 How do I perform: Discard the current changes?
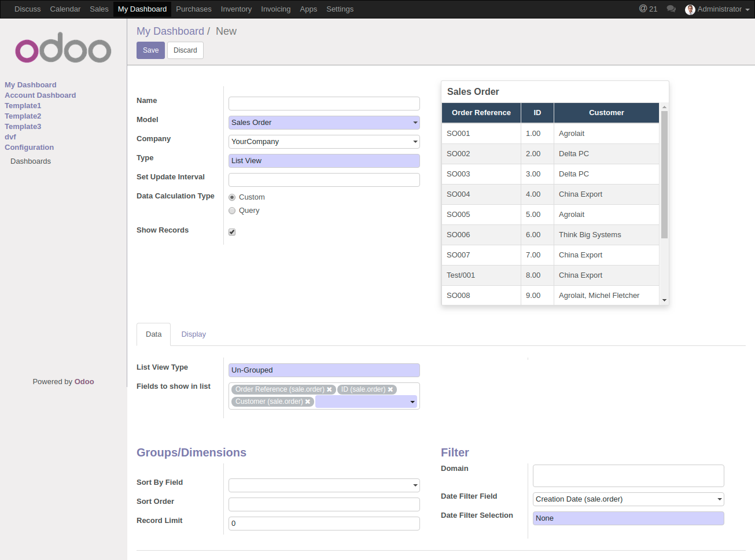(185, 50)
